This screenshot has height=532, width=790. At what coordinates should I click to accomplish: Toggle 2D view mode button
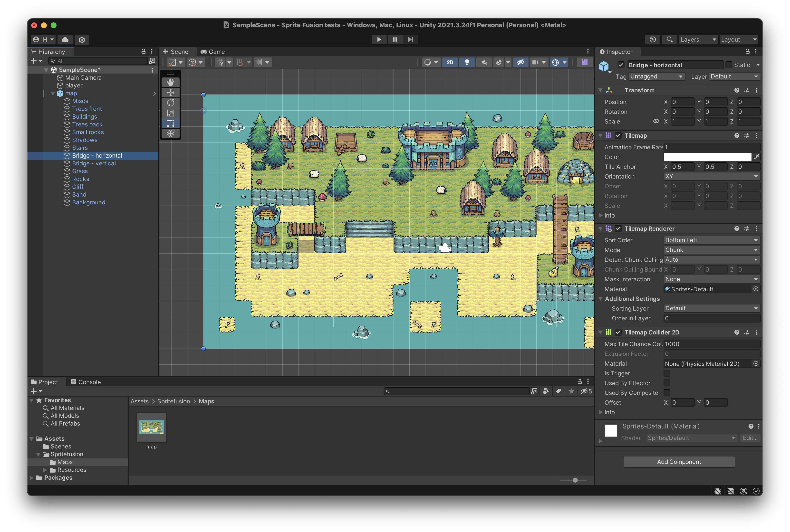(x=450, y=62)
